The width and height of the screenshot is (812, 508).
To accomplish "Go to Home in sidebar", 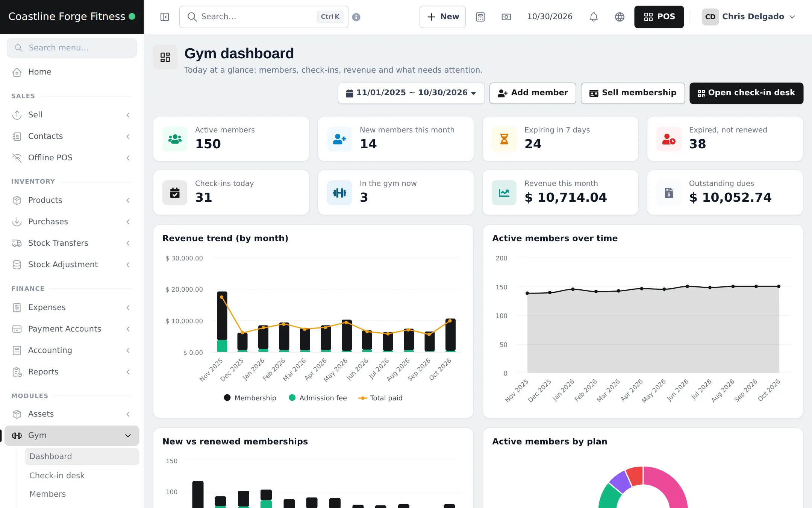I will pos(71,72).
